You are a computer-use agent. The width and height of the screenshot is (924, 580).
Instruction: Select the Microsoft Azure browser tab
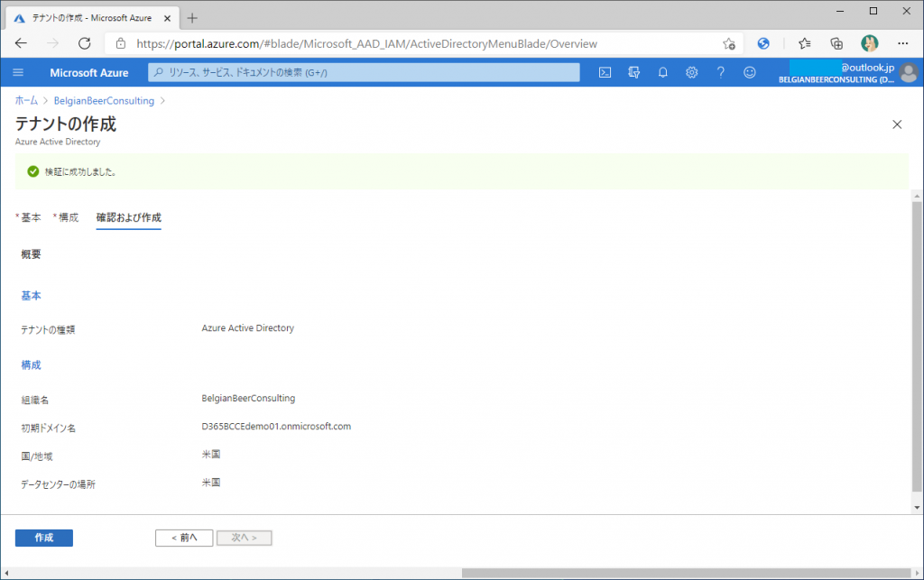coord(91,18)
